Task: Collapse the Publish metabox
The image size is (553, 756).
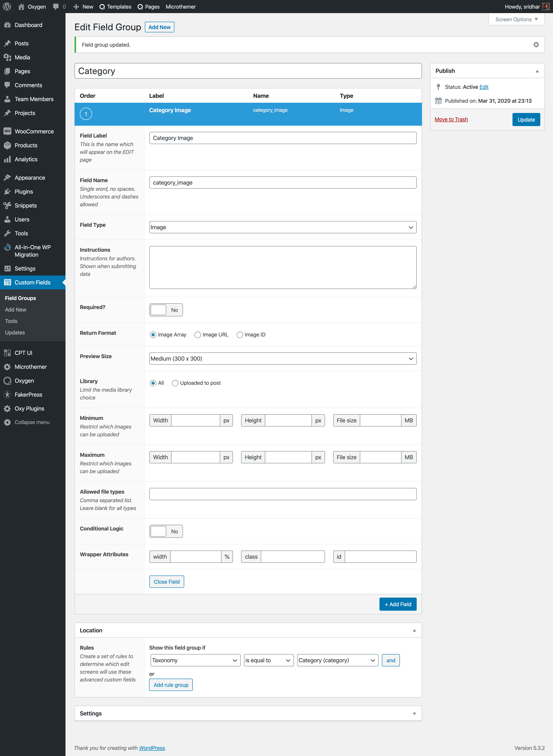Action: pos(537,71)
